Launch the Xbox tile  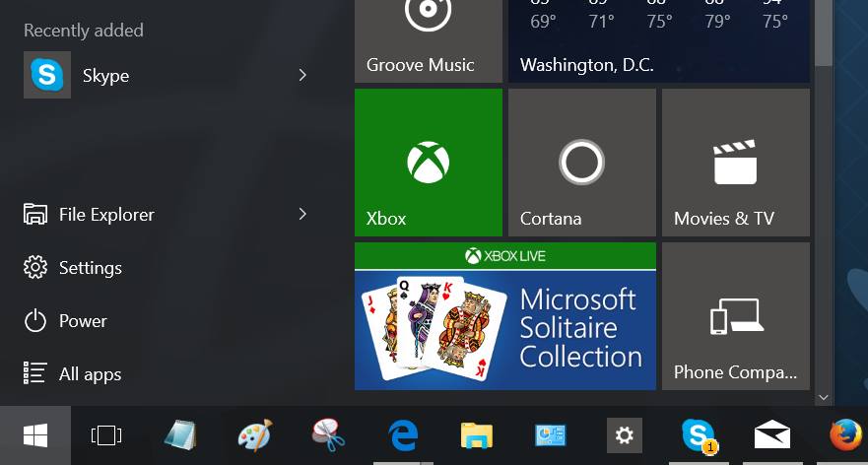pos(429,163)
